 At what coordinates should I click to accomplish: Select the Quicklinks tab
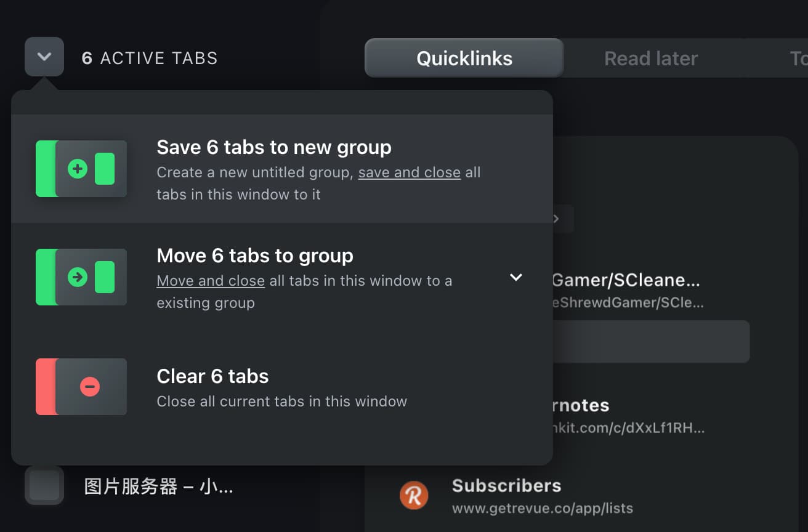click(x=464, y=58)
